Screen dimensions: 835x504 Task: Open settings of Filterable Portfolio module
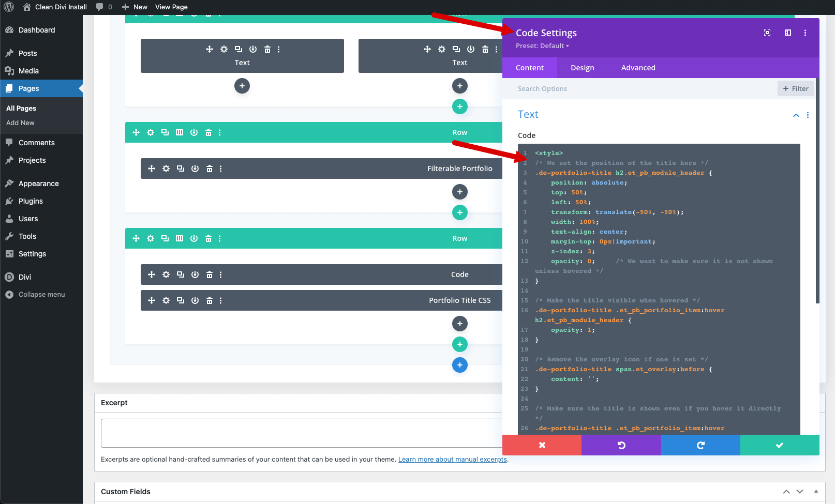pyautogui.click(x=166, y=169)
